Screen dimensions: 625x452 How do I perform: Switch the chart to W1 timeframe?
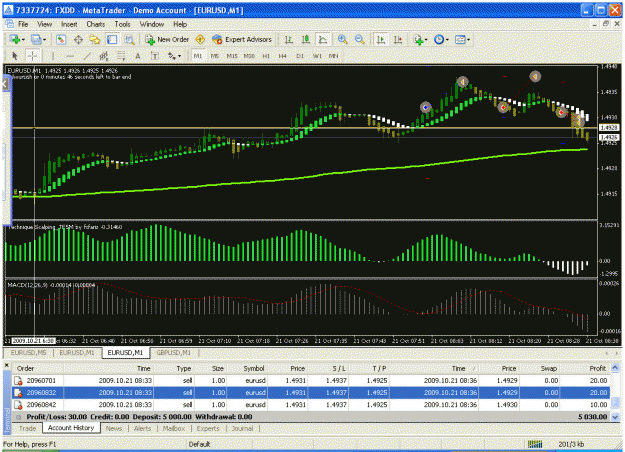317,56
